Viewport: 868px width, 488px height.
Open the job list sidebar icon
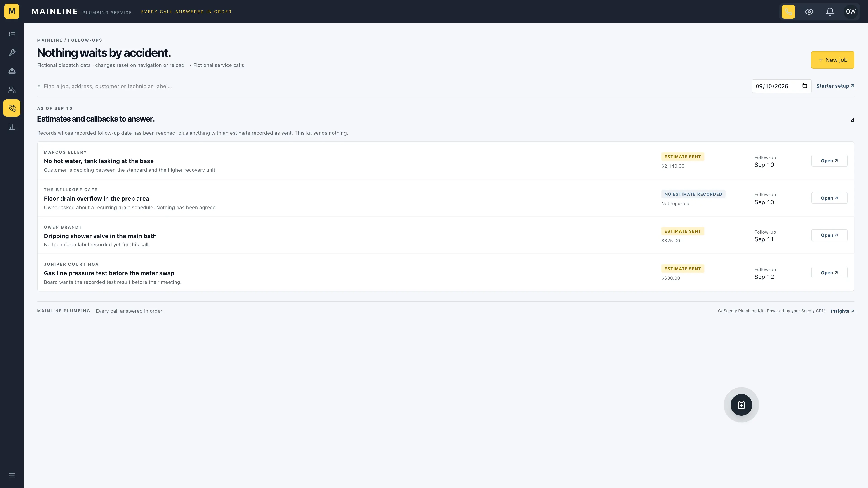click(x=12, y=34)
